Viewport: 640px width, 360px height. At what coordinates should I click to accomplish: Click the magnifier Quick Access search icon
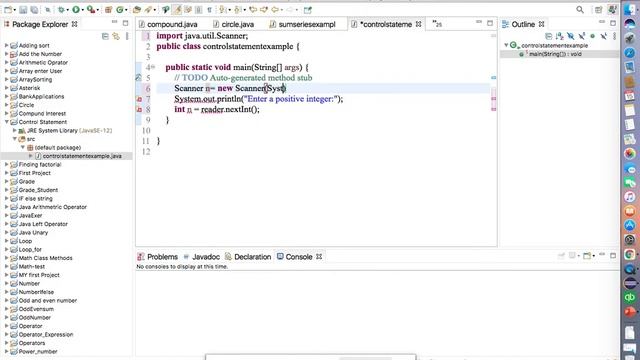[x=580, y=10]
